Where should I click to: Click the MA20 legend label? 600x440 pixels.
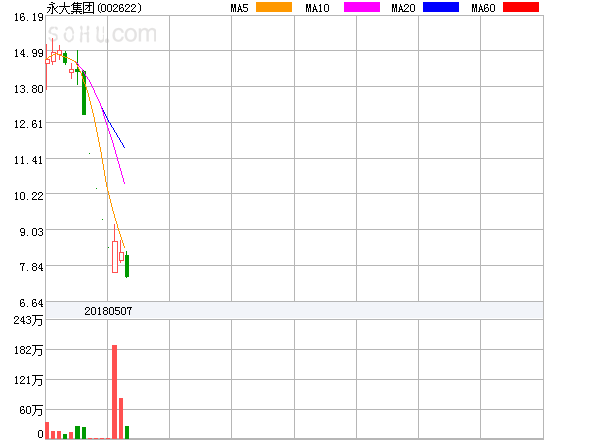(x=403, y=8)
